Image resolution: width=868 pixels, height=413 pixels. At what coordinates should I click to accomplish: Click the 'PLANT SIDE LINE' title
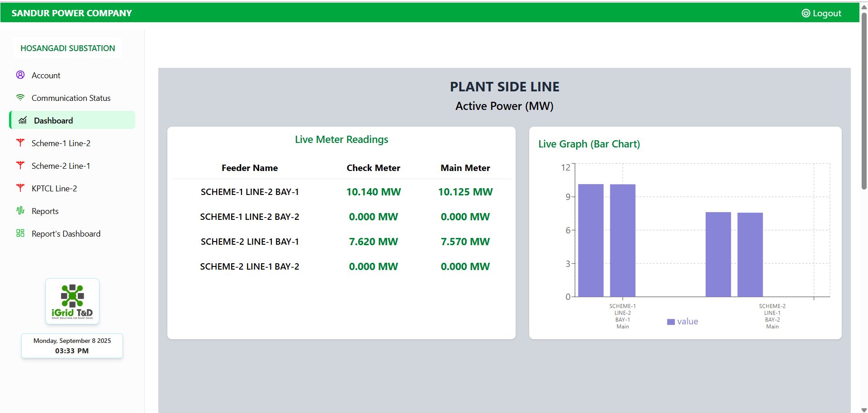click(504, 87)
